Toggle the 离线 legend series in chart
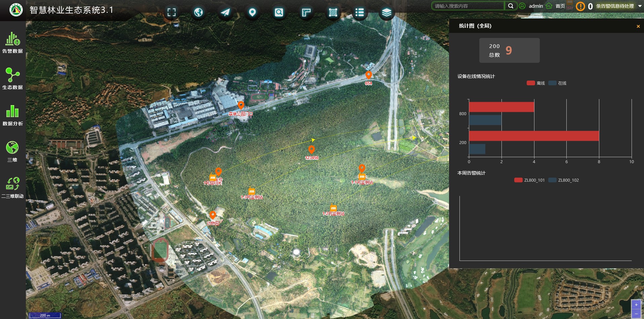Viewport: 644px width, 319px height. tap(536, 83)
